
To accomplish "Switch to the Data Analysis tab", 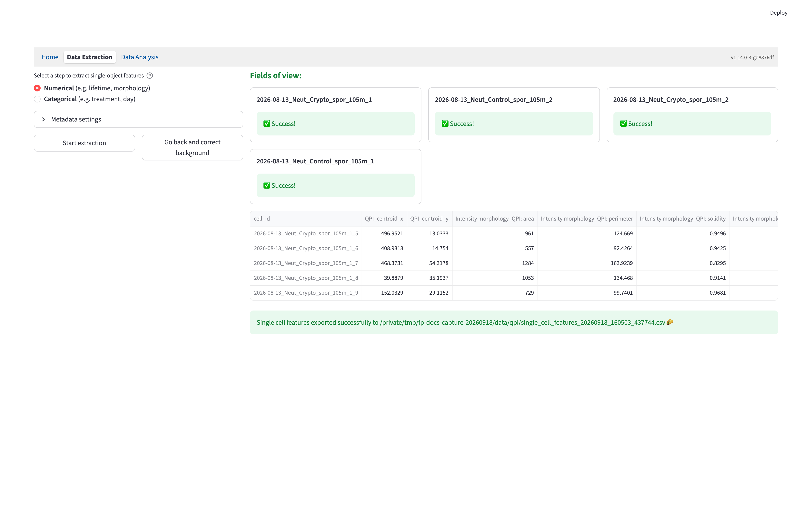I will (140, 57).
